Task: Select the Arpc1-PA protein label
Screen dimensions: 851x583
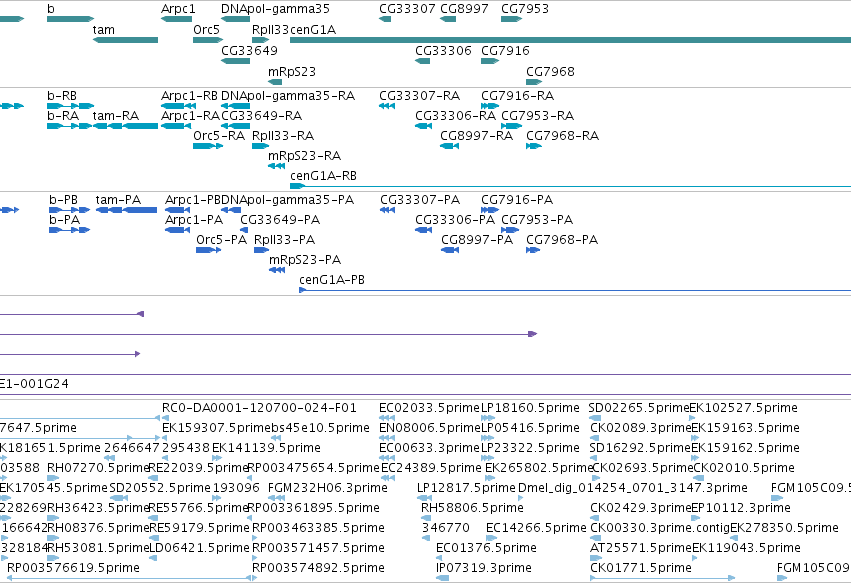Action: pos(194,220)
